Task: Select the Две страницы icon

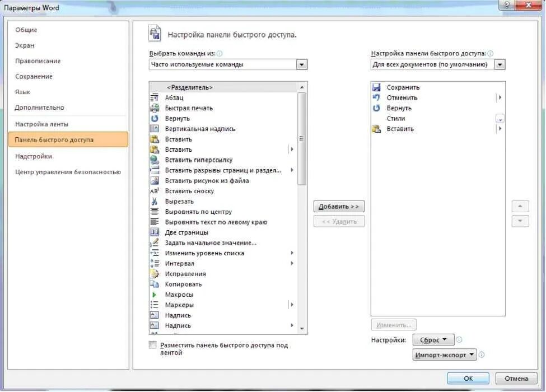Action: 154,232
